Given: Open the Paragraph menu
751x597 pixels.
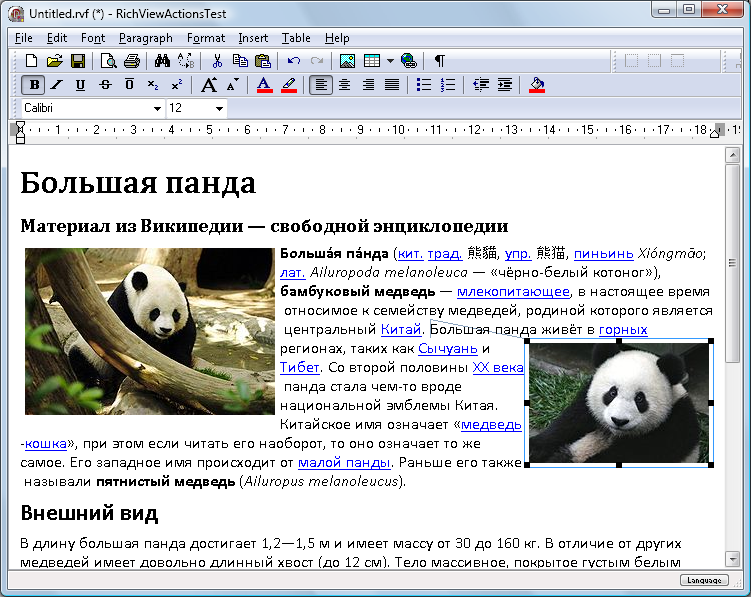Looking at the screenshot, I should tap(145, 38).
